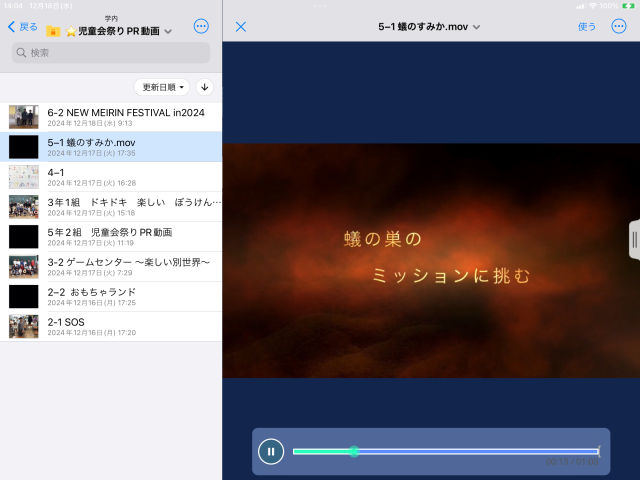The image size is (640, 480).
Task: Close the video preview with X
Action: click(241, 27)
